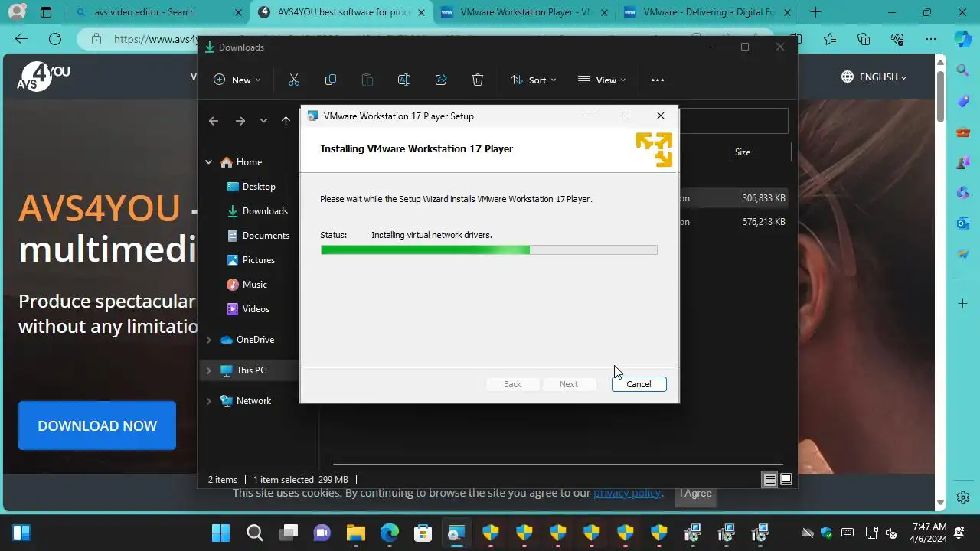Click the 306,833 KB file size cell
The image size is (980, 551).
[763, 198]
